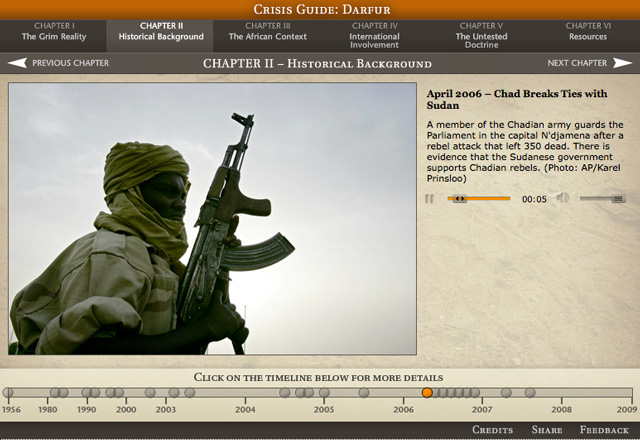Click the volume slider handle
The image size is (640, 441).
point(618,199)
